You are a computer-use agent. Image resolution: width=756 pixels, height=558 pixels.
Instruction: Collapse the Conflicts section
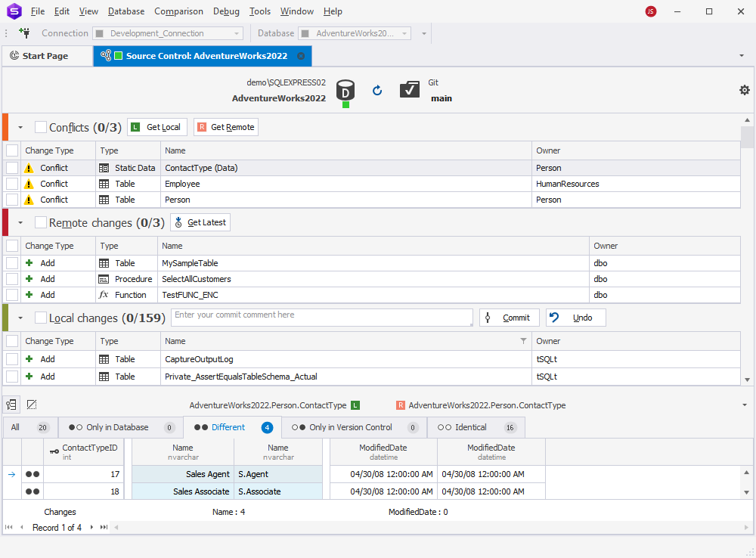click(x=20, y=127)
